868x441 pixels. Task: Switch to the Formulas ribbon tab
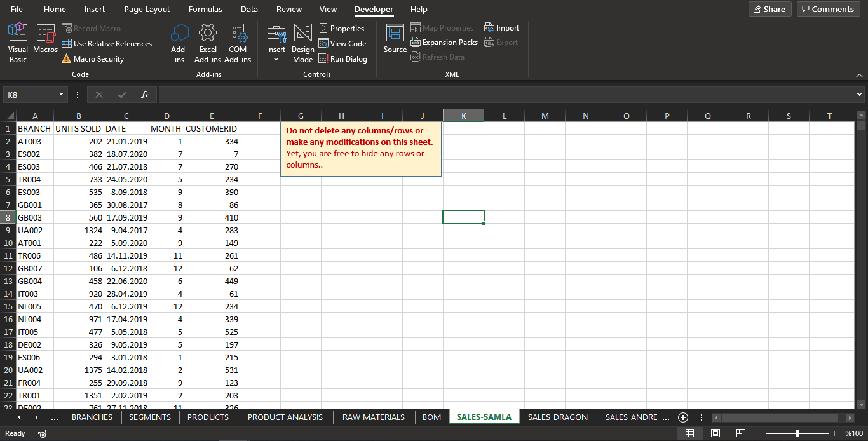tap(205, 9)
